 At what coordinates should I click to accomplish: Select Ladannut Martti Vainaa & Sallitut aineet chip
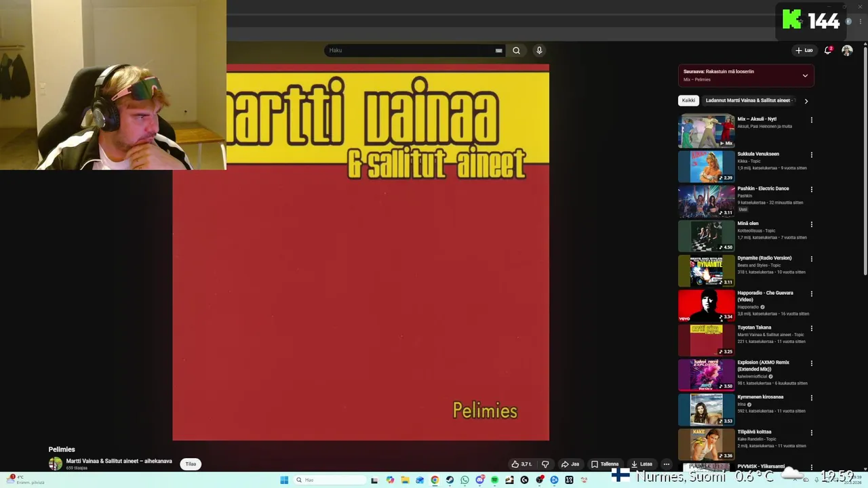(x=748, y=100)
